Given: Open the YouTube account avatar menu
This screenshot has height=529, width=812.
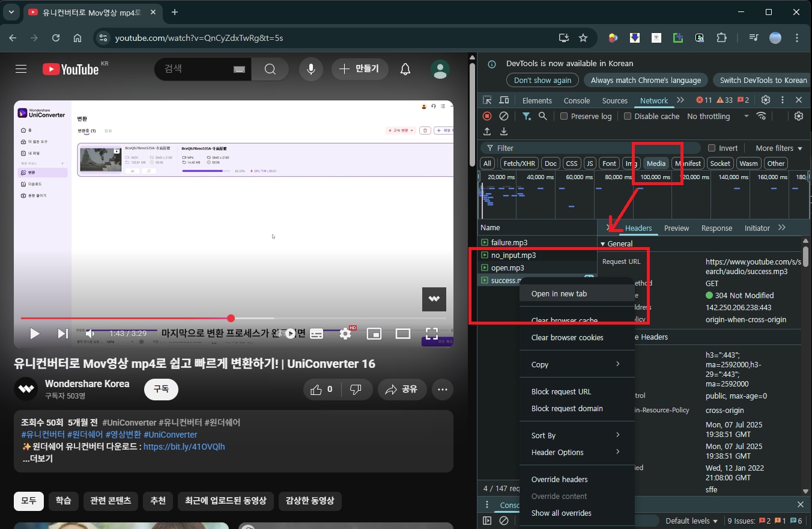Looking at the screenshot, I should coord(440,69).
